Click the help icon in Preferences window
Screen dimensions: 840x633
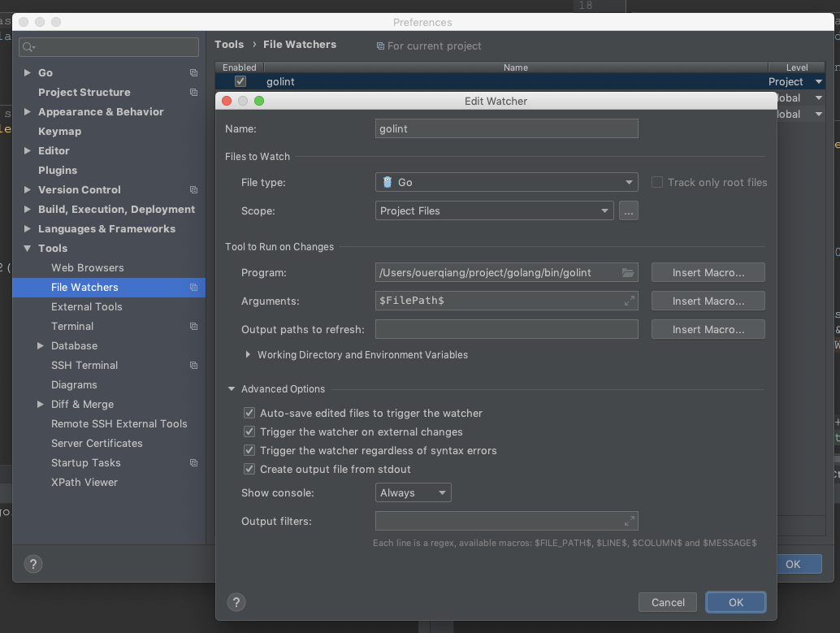pyautogui.click(x=33, y=564)
